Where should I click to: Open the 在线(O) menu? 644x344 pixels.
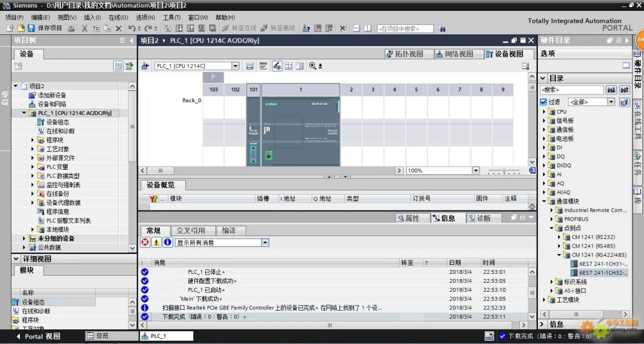[x=118, y=17]
